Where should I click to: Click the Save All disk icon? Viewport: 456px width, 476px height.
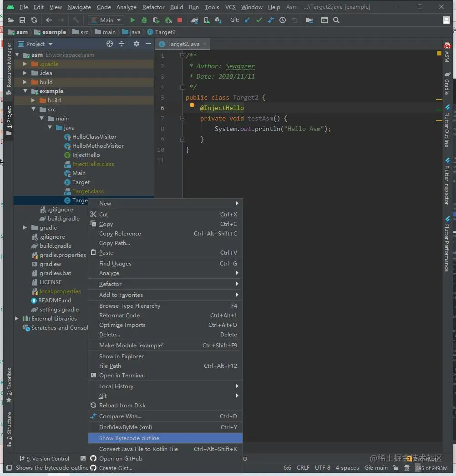coord(22,20)
